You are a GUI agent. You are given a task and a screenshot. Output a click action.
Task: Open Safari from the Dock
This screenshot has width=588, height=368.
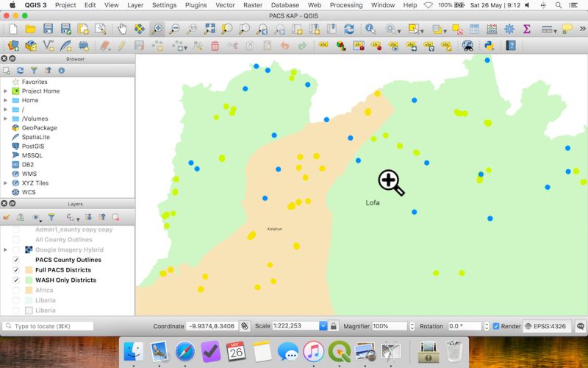[x=185, y=352]
